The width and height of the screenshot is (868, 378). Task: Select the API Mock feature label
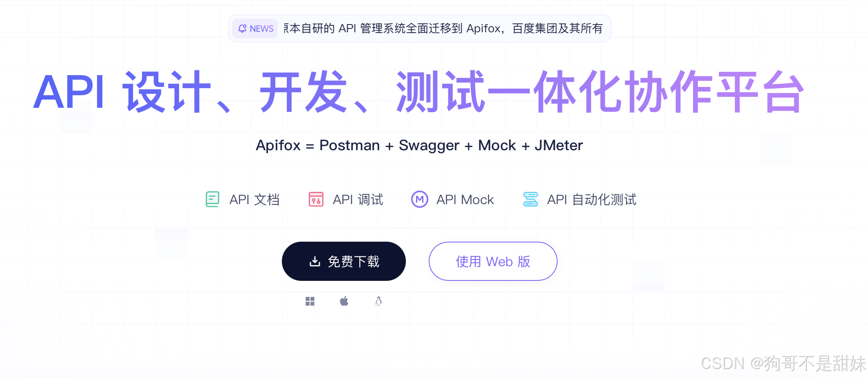coord(465,200)
